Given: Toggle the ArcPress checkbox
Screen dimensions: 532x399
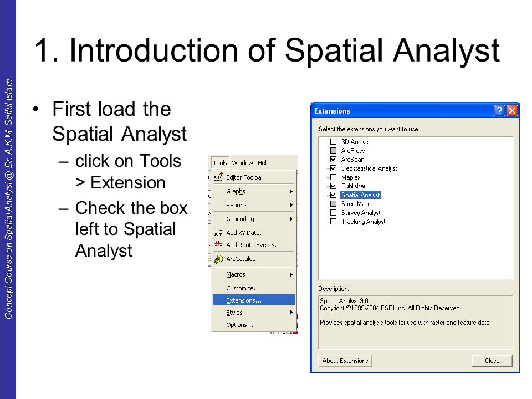Looking at the screenshot, I should click(334, 150).
